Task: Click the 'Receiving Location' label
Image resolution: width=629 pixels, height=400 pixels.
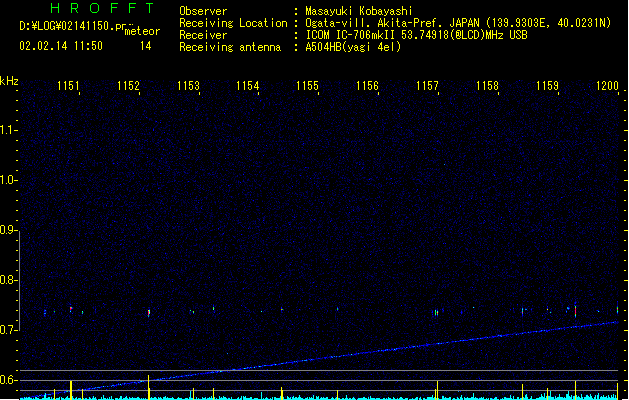Action: [233, 23]
